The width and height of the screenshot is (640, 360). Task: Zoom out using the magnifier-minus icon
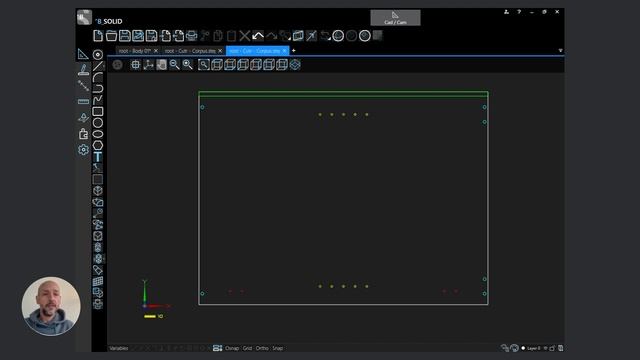tap(174, 64)
